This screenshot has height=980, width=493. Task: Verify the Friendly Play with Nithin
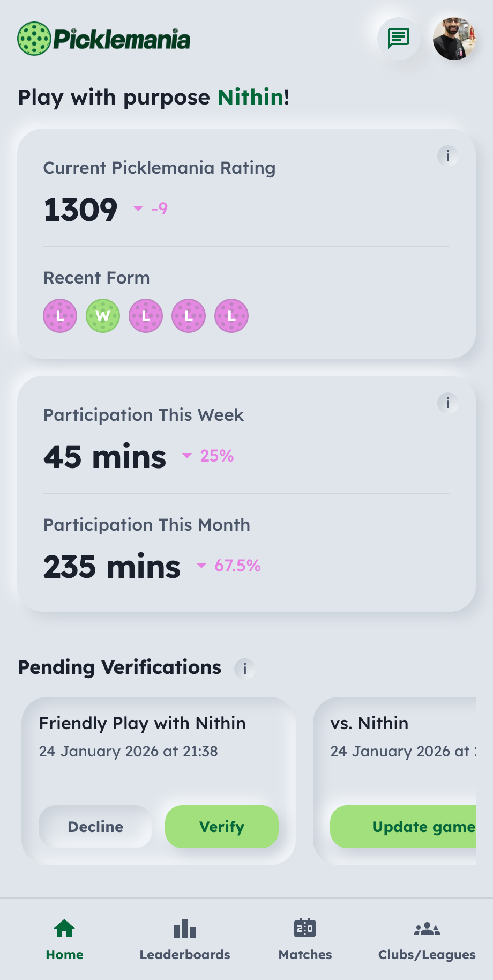(x=221, y=827)
